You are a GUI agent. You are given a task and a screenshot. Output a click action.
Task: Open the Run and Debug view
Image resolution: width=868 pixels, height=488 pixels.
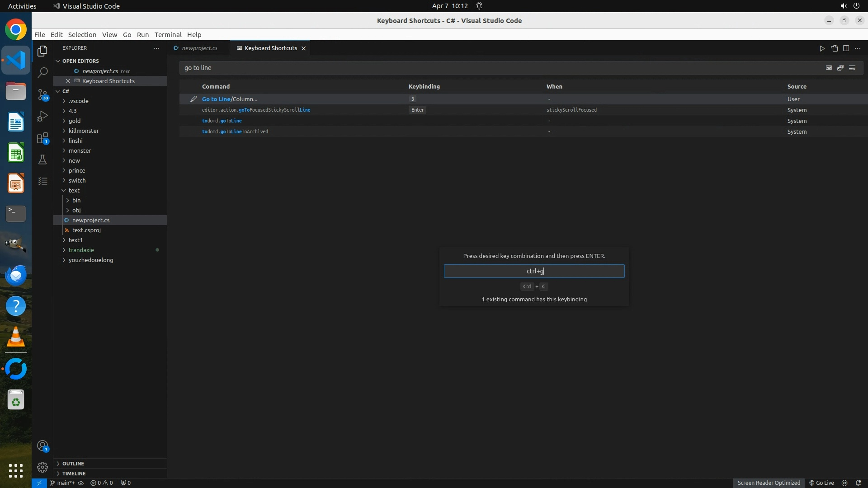tap(42, 116)
